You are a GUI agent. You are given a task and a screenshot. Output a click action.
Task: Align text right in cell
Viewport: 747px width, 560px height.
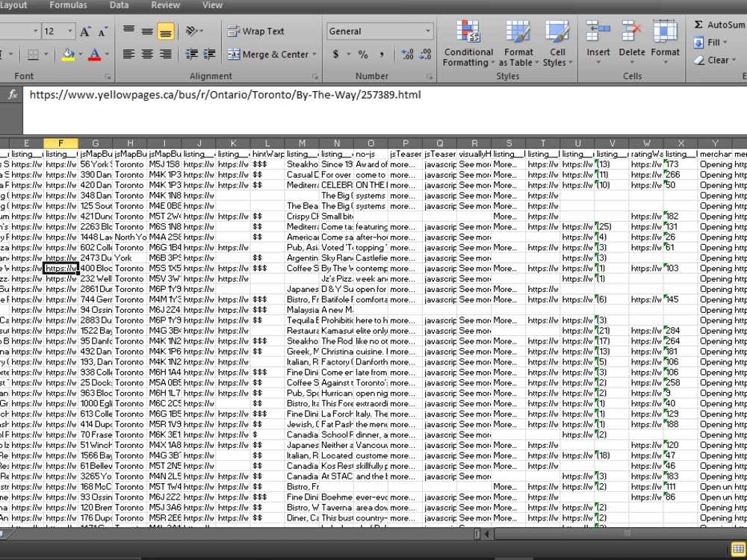coord(165,54)
